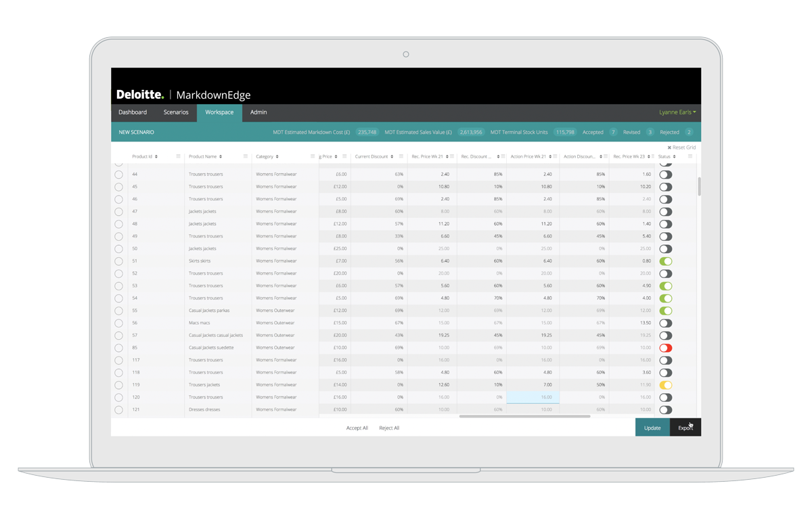Image resolution: width=812 pixels, height=519 pixels.
Task: Open the Current Discount column menu icon
Action: [401, 156]
